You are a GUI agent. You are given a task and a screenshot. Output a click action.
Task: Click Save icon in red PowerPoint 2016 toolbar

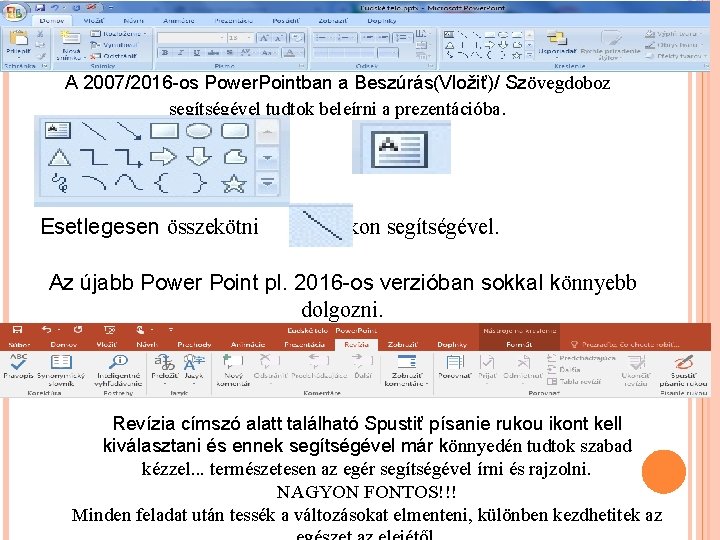coord(17,330)
